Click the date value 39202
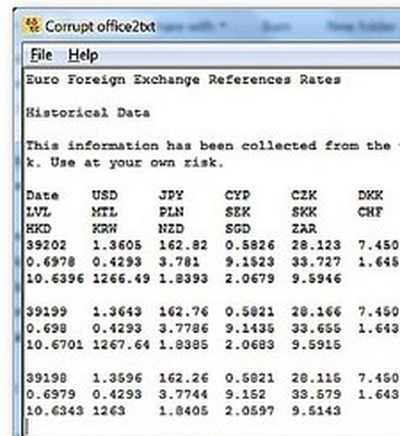Screen dimensions: 400x436 tap(46, 245)
